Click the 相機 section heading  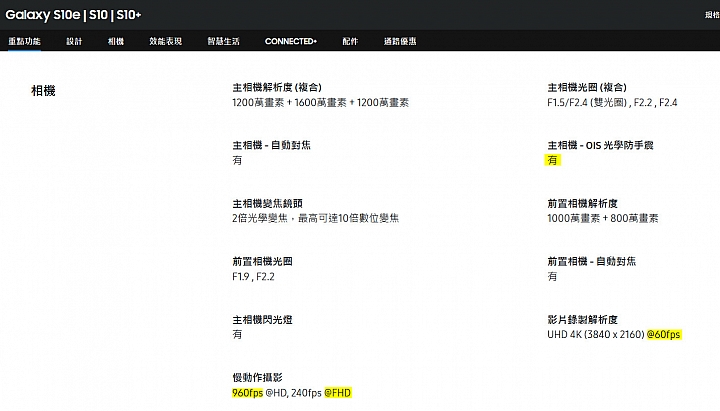43,90
